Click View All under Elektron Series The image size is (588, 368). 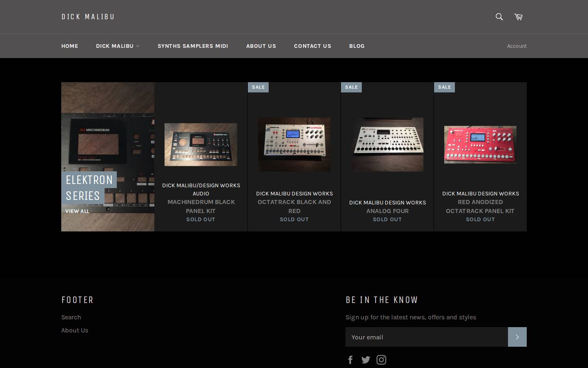[x=77, y=211]
